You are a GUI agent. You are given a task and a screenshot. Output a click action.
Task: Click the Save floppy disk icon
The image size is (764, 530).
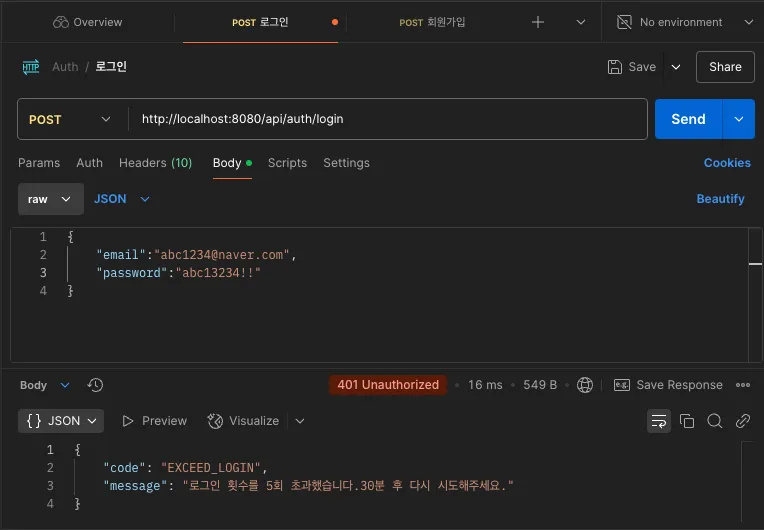pyautogui.click(x=615, y=67)
